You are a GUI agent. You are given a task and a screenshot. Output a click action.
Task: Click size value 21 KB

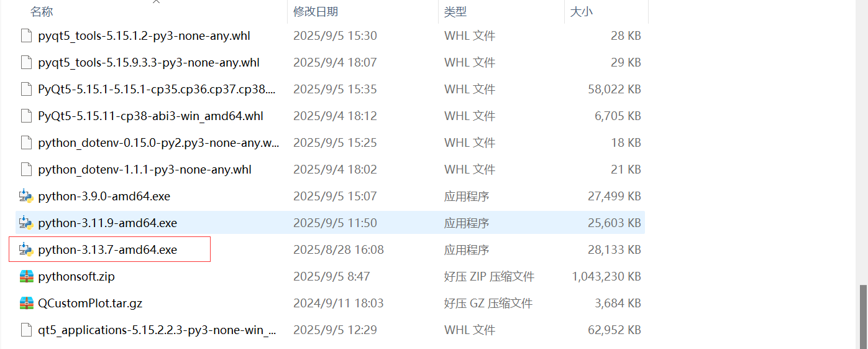(x=626, y=169)
